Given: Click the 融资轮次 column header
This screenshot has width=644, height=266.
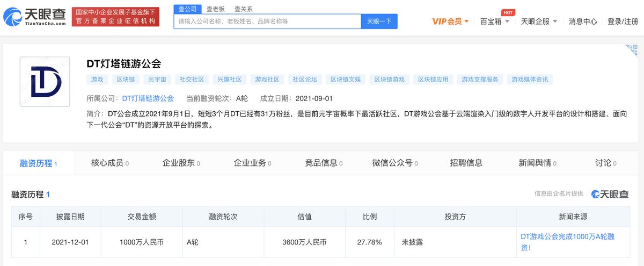Looking at the screenshot, I should tap(223, 217).
